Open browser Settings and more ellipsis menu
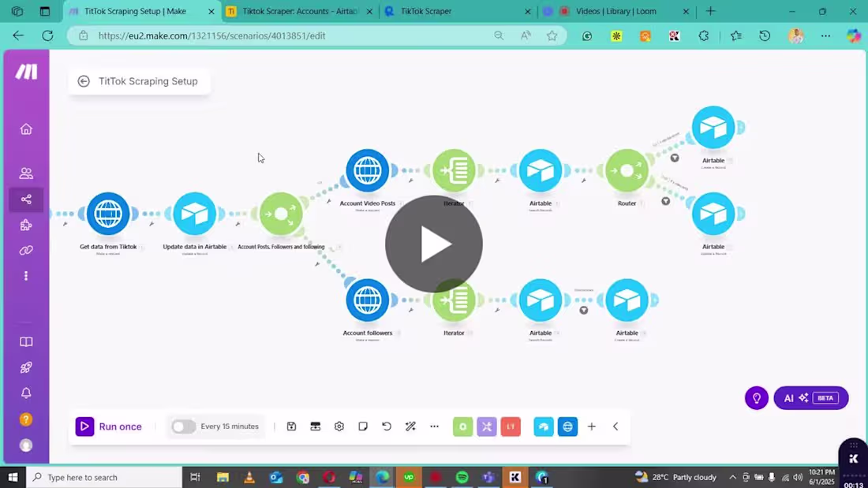Viewport: 868px width, 488px height. [825, 36]
